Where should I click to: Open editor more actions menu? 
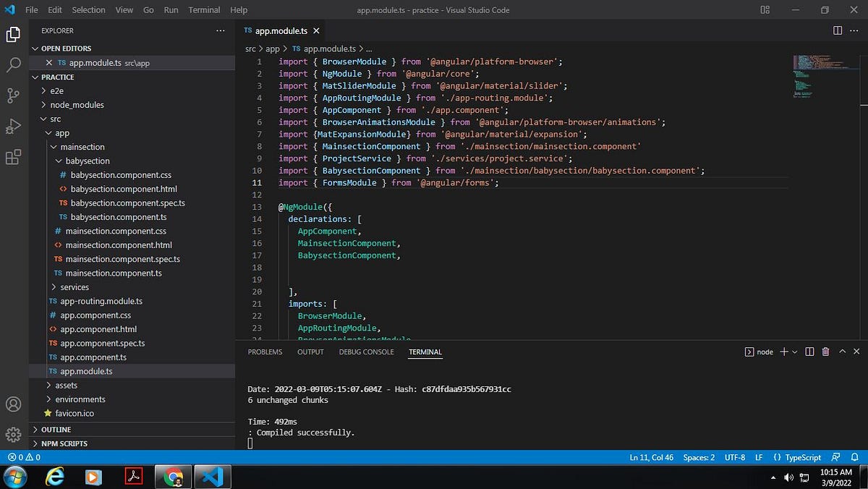point(855,30)
